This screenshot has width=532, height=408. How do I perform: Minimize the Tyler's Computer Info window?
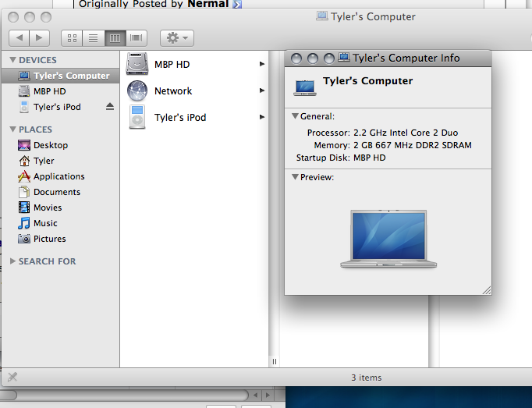coord(313,59)
